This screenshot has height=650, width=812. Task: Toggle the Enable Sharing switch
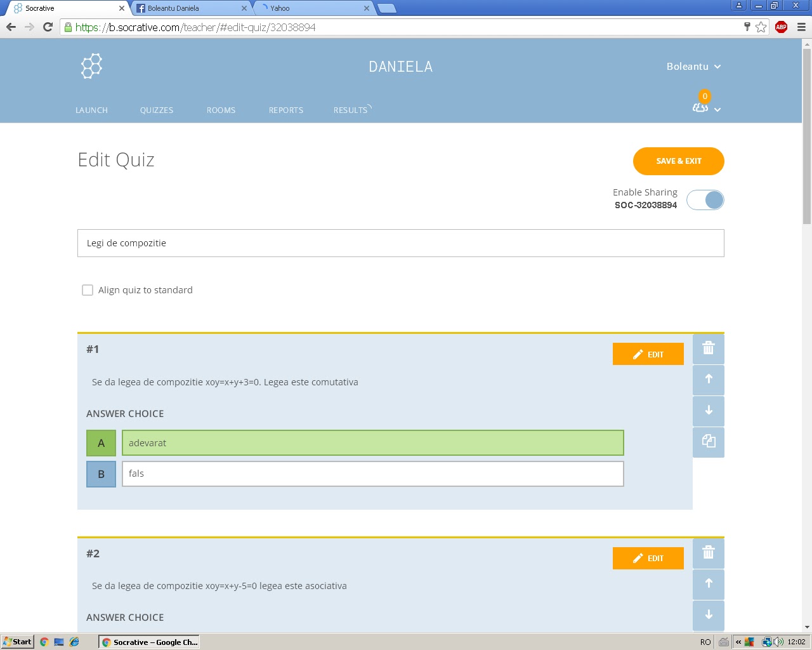705,200
